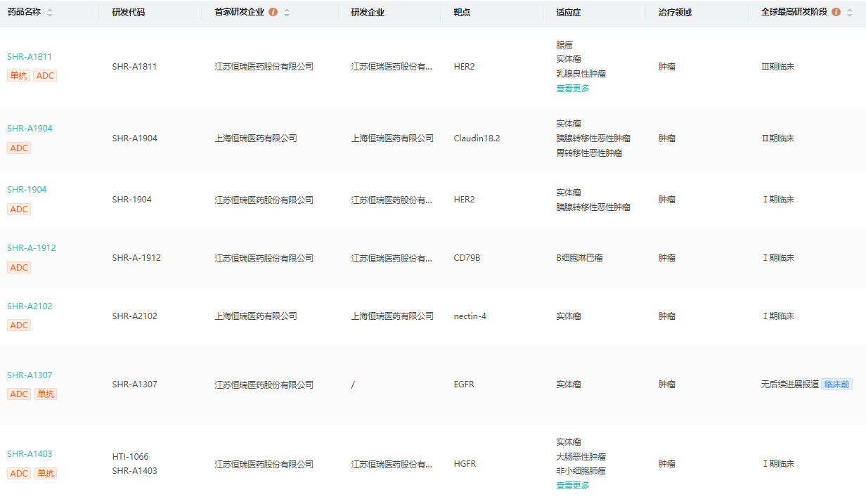Click 临床前 badge in SHR-A1307 row
866x504 pixels.
836,385
